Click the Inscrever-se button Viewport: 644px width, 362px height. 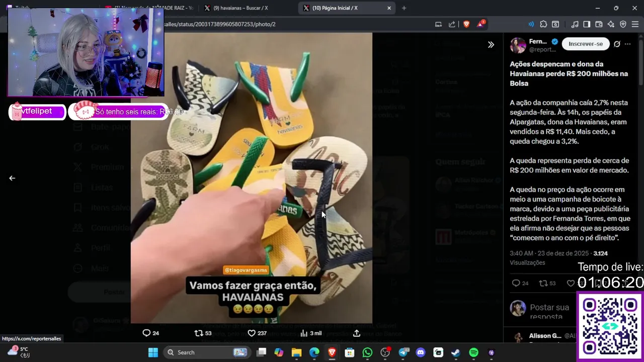click(x=585, y=44)
